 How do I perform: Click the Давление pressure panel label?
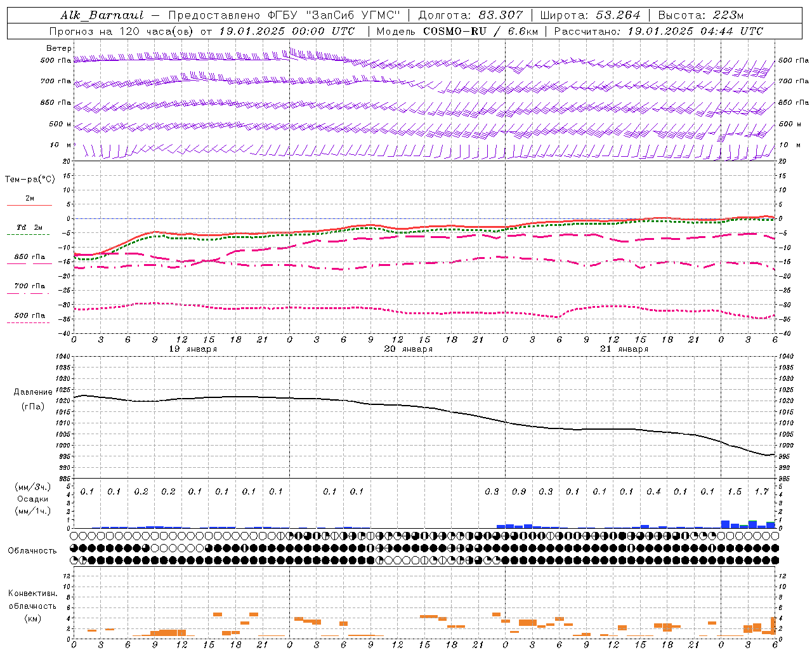[33, 392]
